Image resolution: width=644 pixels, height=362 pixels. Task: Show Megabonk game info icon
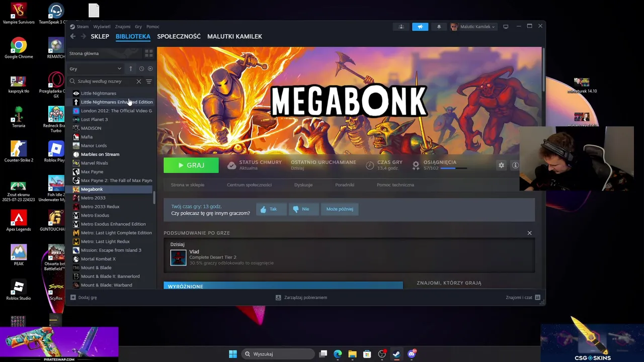point(515,165)
